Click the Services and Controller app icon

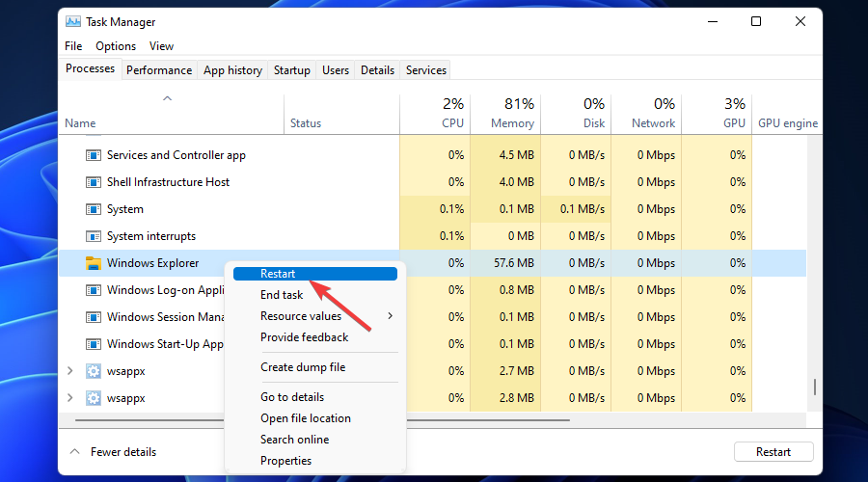click(x=93, y=155)
